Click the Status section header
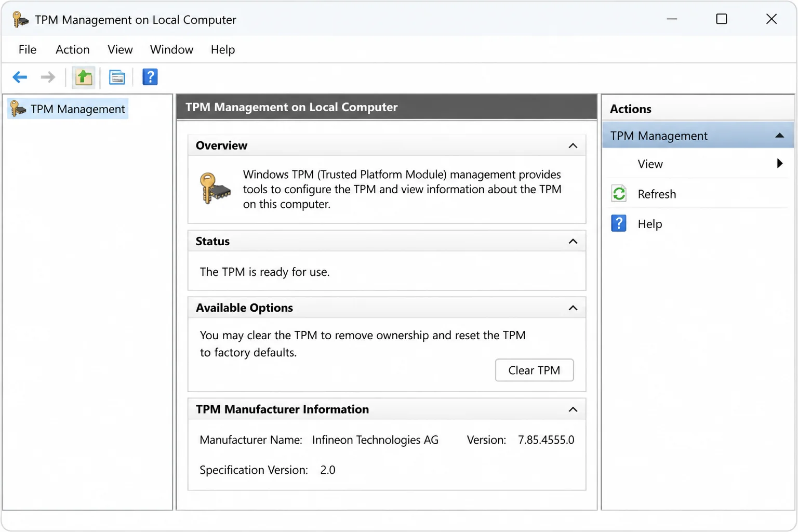Image resolution: width=798 pixels, height=532 pixels. click(387, 241)
